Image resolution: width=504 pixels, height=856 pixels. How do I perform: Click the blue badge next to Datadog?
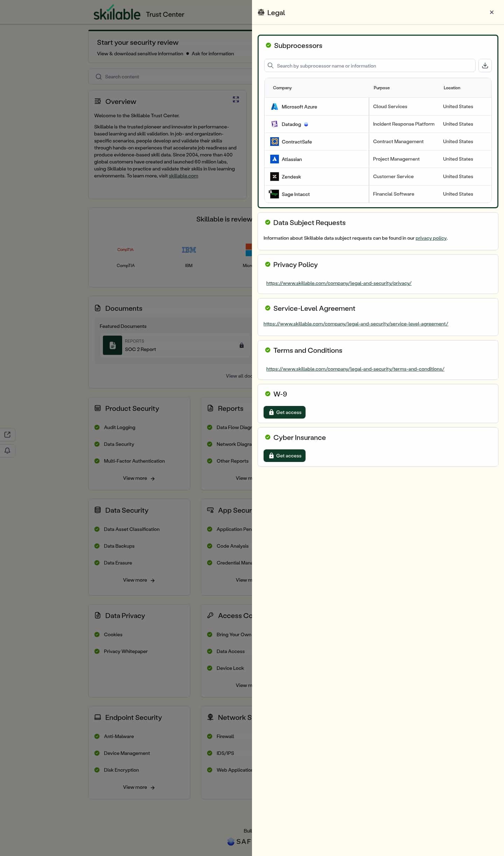coord(306,124)
